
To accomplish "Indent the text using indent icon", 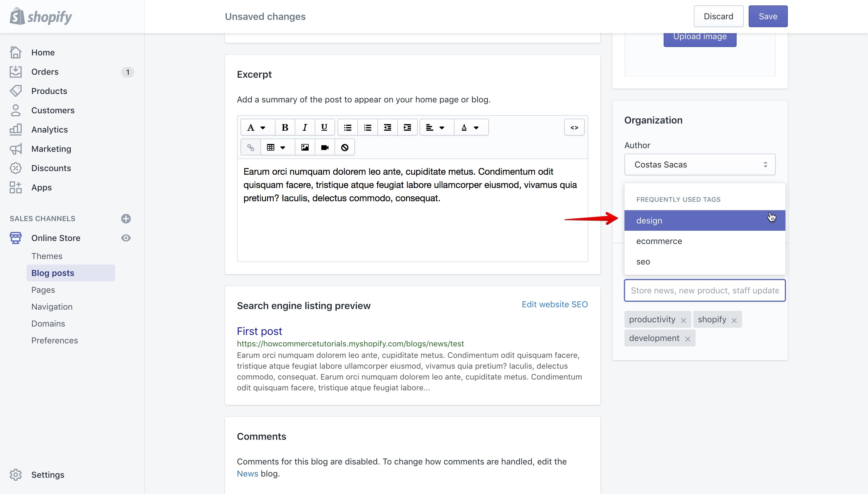I will (x=407, y=128).
